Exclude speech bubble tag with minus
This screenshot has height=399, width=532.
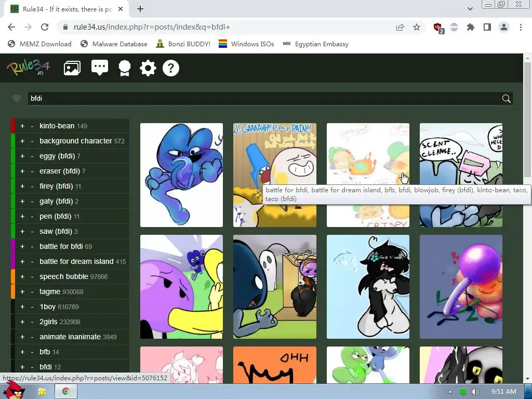[32, 277]
